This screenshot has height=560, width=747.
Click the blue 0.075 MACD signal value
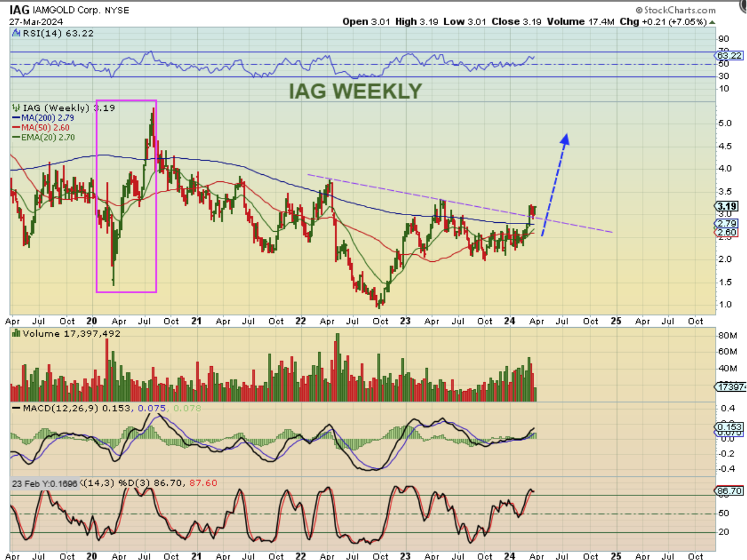tap(151, 408)
